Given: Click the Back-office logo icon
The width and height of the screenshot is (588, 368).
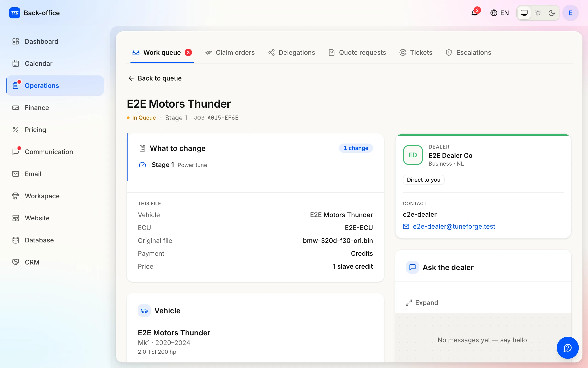Looking at the screenshot, I should 14,13.
